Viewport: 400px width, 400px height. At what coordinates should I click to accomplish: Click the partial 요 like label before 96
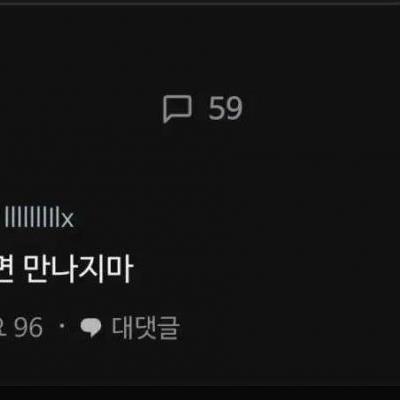tap(4, 327)
